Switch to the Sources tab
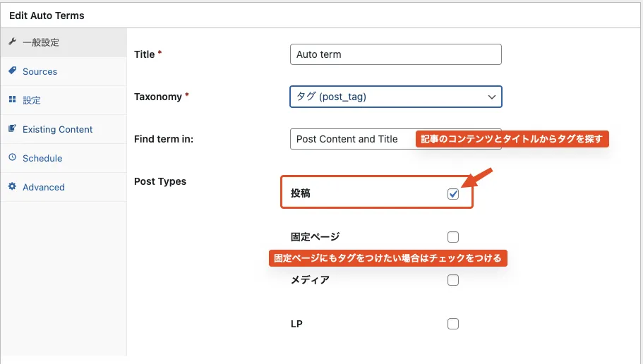Image resolution: width=643 pixels, height=364 pixels. [64, 71]
